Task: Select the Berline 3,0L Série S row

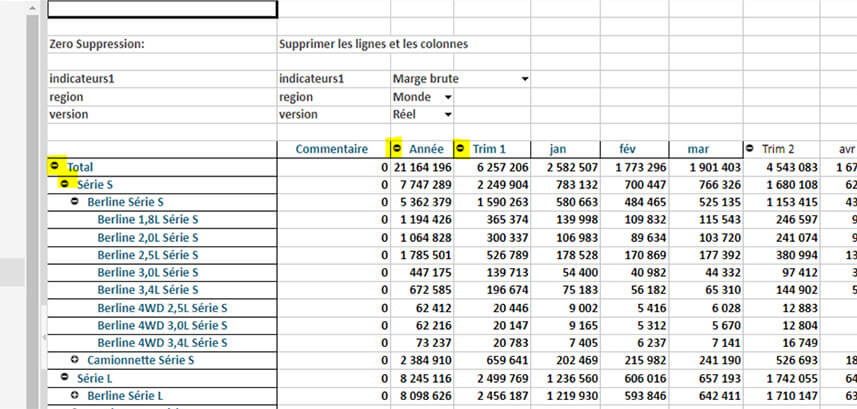Action: (x=148, y=273)
